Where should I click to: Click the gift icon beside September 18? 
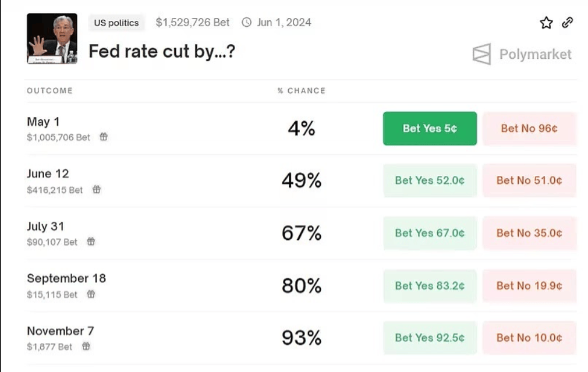91,294
